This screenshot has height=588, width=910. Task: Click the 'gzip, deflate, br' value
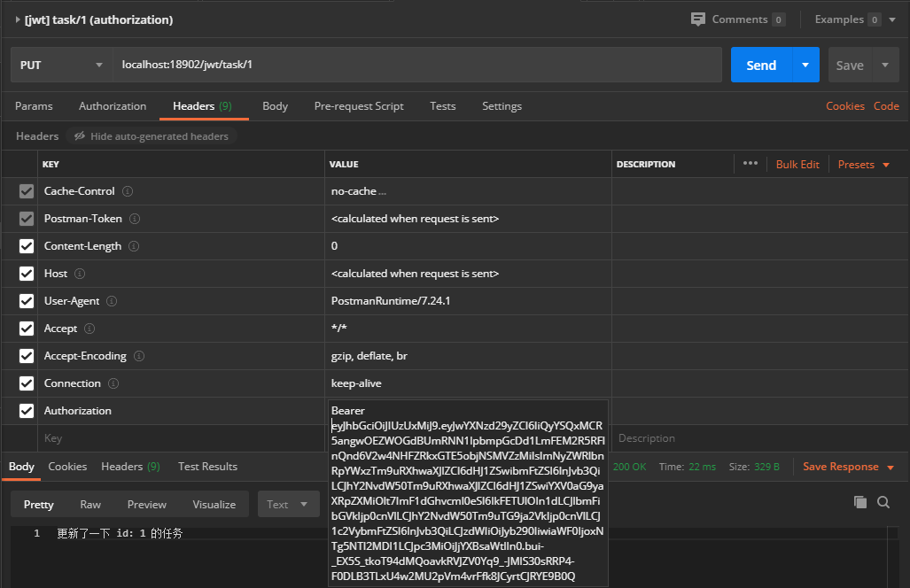(x=369, y=356)
